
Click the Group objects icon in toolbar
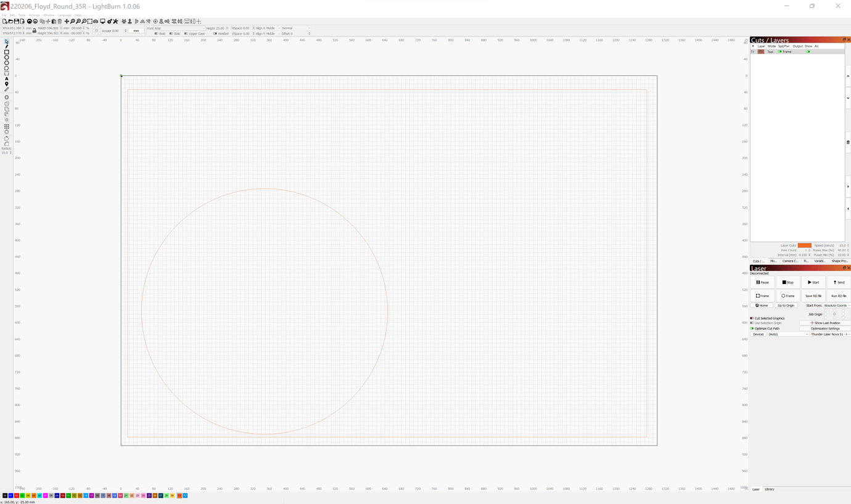point(124,22)
